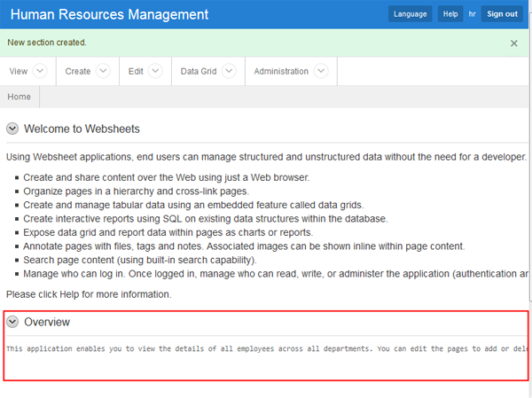
Task: Collapse the Overview section
Action: pyautogui.click(x=12, y=322)
